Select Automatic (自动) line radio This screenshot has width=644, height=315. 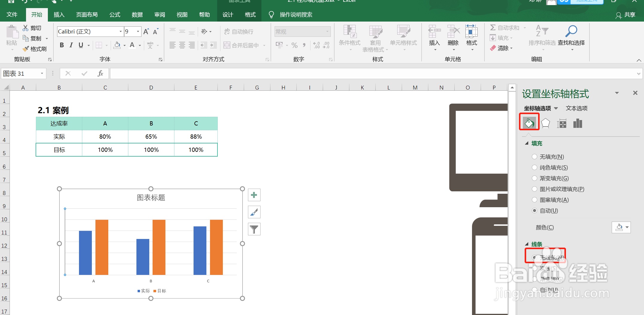click(x=535, y=290)
